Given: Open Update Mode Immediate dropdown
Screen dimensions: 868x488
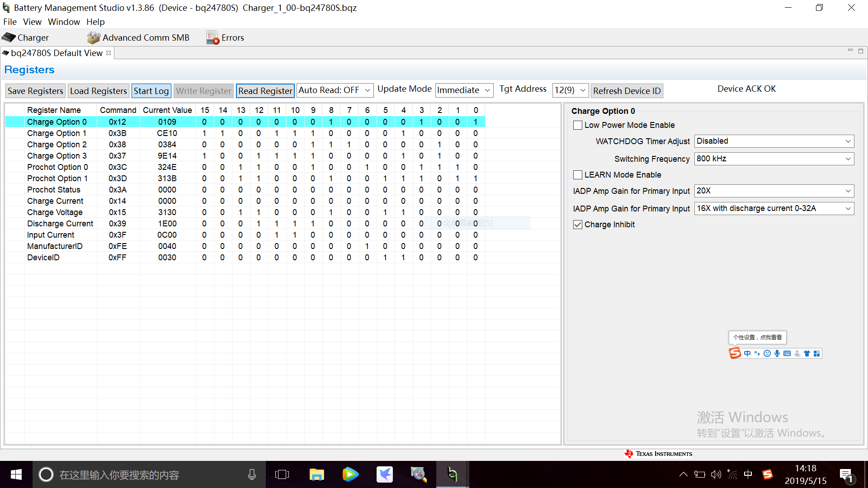Looking at the screenshot, I should 464,90.
